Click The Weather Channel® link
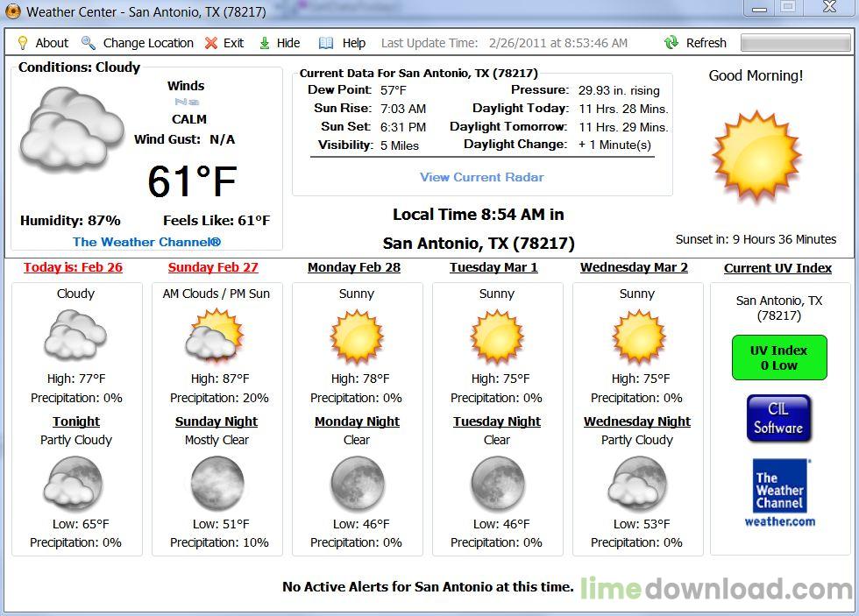The height and width of the screenshot is (616, 859). point(146,242)
